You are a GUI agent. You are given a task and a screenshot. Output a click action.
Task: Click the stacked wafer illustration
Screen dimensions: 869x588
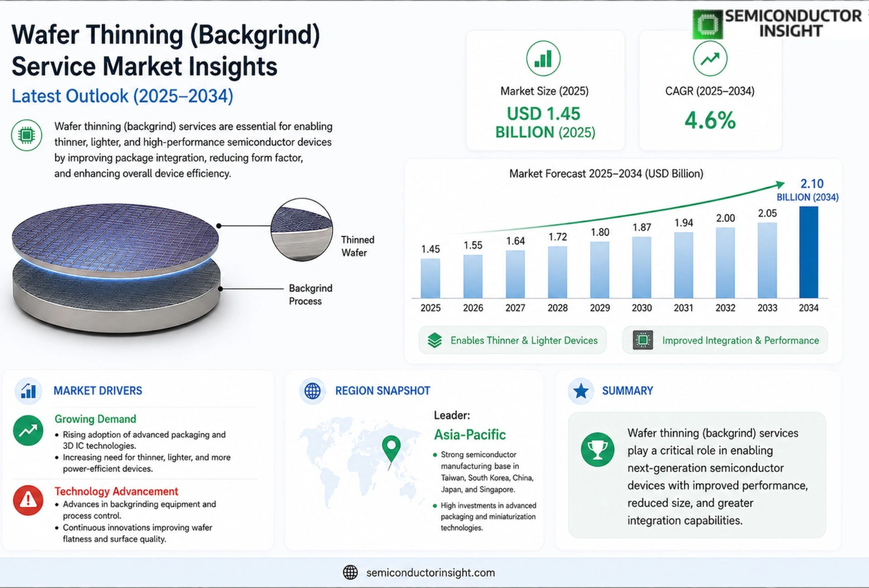pos(116,269)
